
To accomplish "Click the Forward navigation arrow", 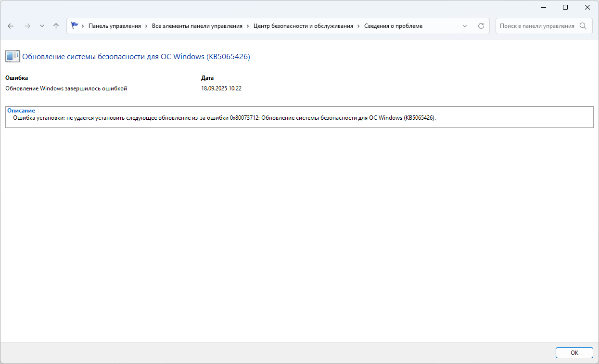I will [x=27, y=26].
